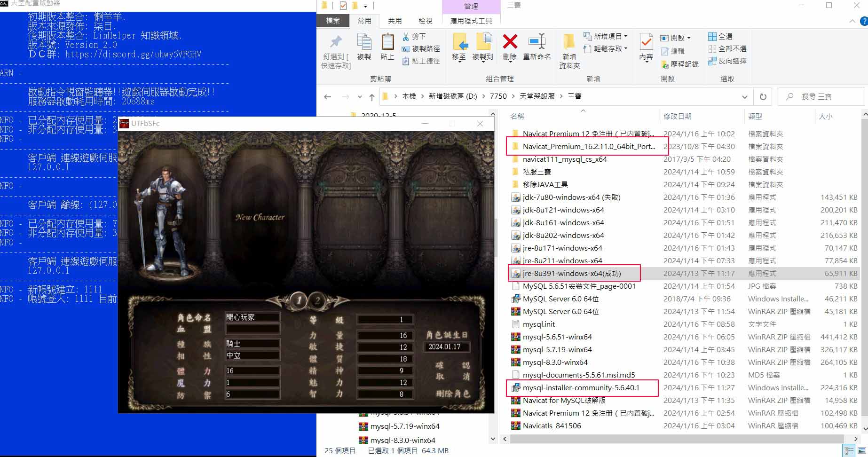This screenshot has height=457, width=868.
Task: Select the New Character slot
Action: tap(260, 217)
